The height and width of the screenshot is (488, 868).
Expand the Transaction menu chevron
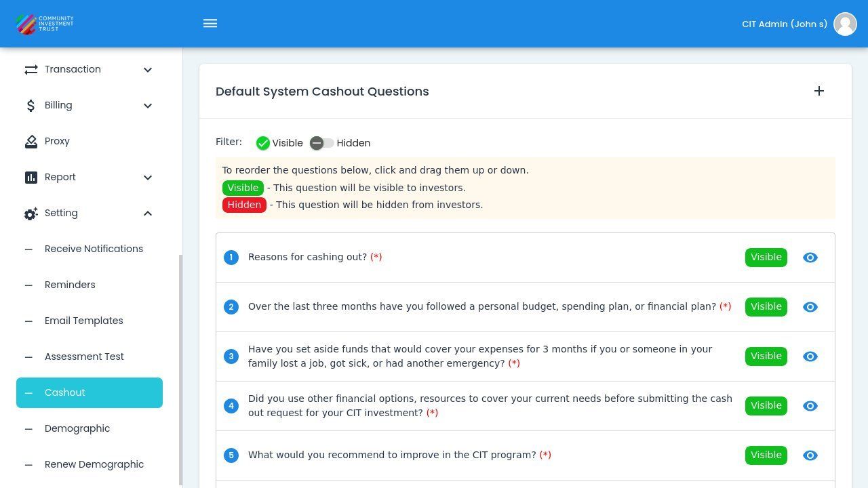tap(148, 70)
